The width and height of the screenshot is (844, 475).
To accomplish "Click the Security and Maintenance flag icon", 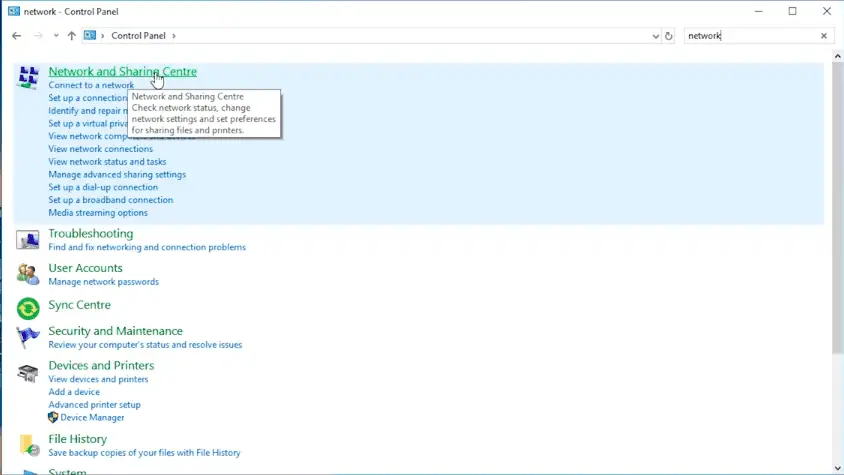I will click(27, 338).
